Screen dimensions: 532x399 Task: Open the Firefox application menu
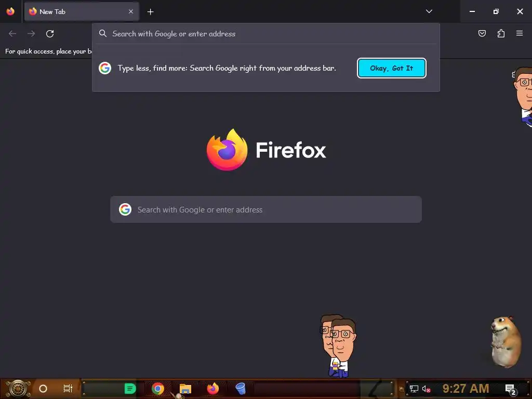coord(520,33)
